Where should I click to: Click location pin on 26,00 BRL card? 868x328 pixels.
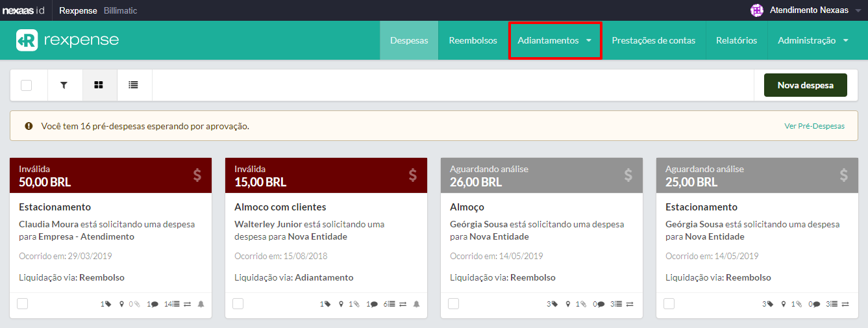[568, 304]
